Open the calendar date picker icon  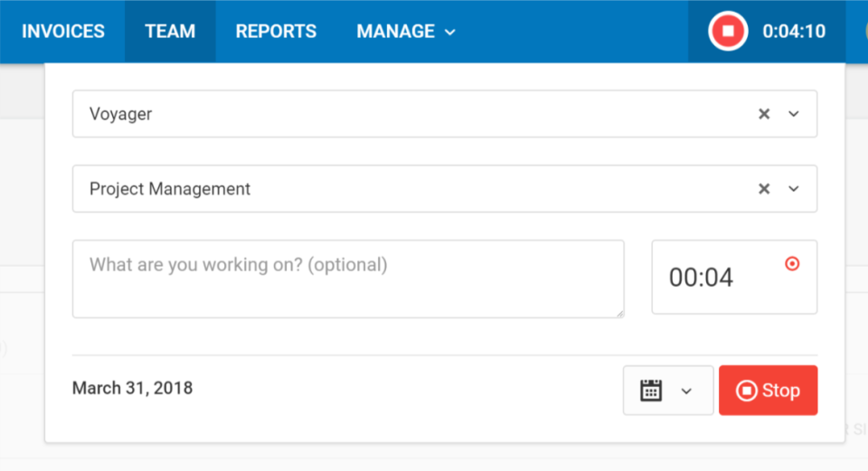pyautogui.click(x=651, y=391)
